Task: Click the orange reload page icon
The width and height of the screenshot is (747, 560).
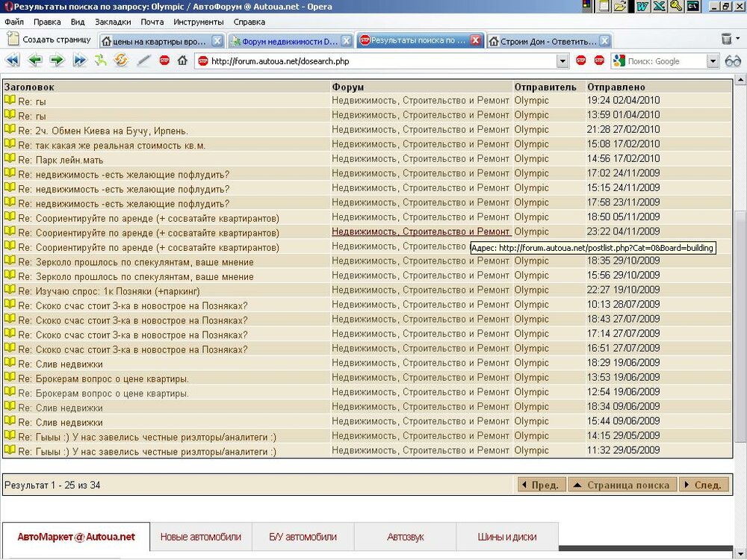Action: pyautogui.click(x=122, y=60)
